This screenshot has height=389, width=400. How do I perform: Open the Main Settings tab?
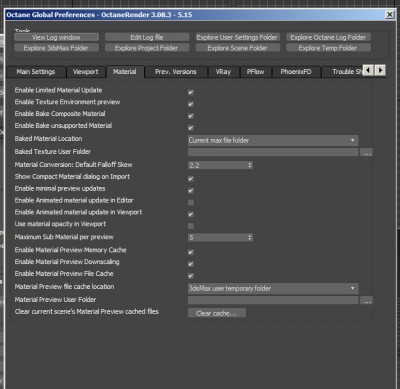pyautogui.click(x=36, y=72)
